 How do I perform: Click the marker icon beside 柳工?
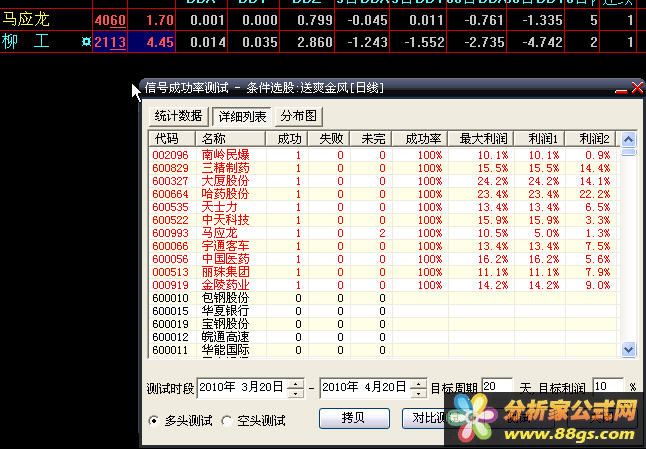(x=86, y=42)
